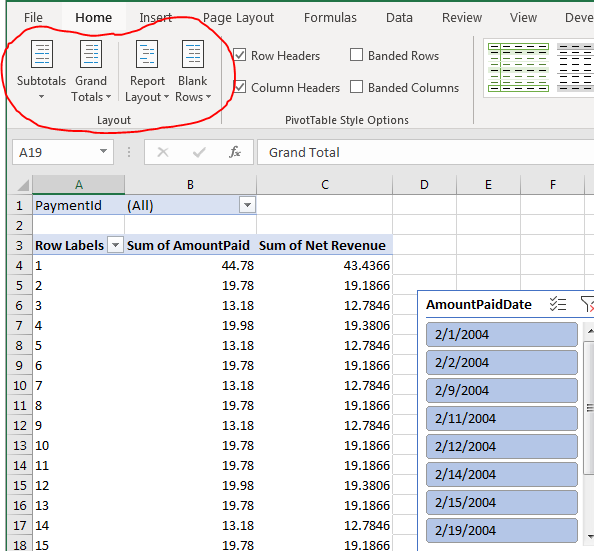The image size is (594, 551).
Task: Select column C header
Action: (x=325, y=185)
